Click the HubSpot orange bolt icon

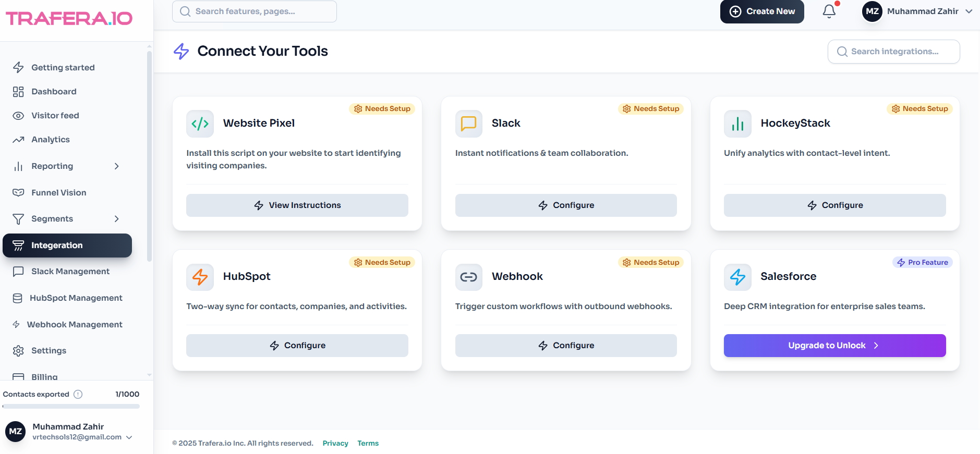click(x=200, y=277)
